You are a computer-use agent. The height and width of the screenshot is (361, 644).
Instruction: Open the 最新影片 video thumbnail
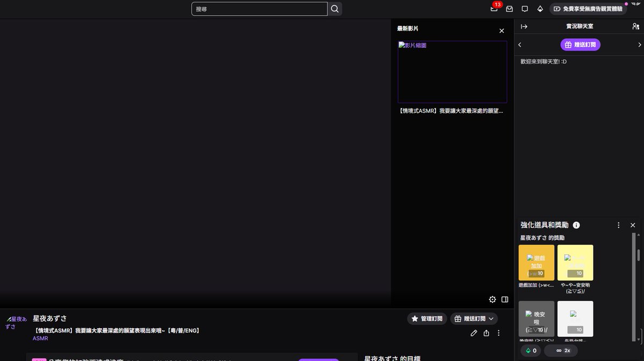point(452,71)
